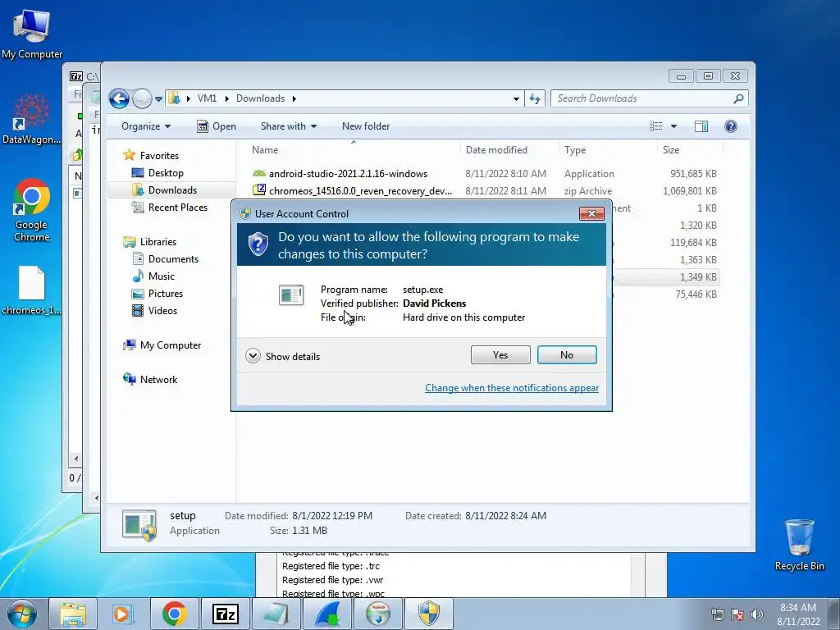
Task: Open recent pages dropdown arrow
Action: click(x=158, y=99)
